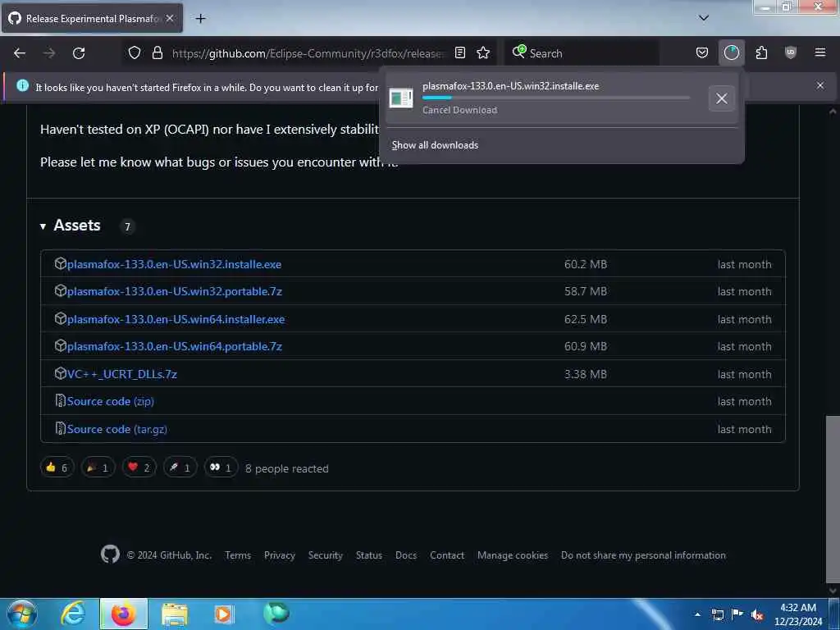840x630 pixels.
Task: Download plasmafox win64.installer.exe asset
Action: click(x=176, y=319)
